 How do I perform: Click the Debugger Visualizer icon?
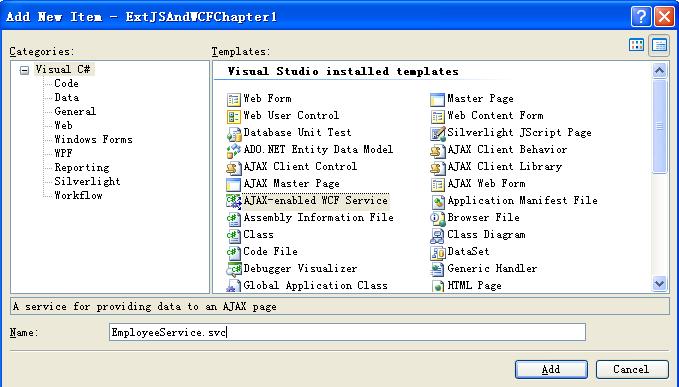click(234, 269)
